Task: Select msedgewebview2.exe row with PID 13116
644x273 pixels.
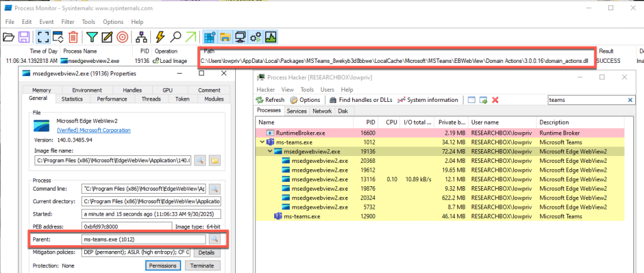Action: coord(440,179)
